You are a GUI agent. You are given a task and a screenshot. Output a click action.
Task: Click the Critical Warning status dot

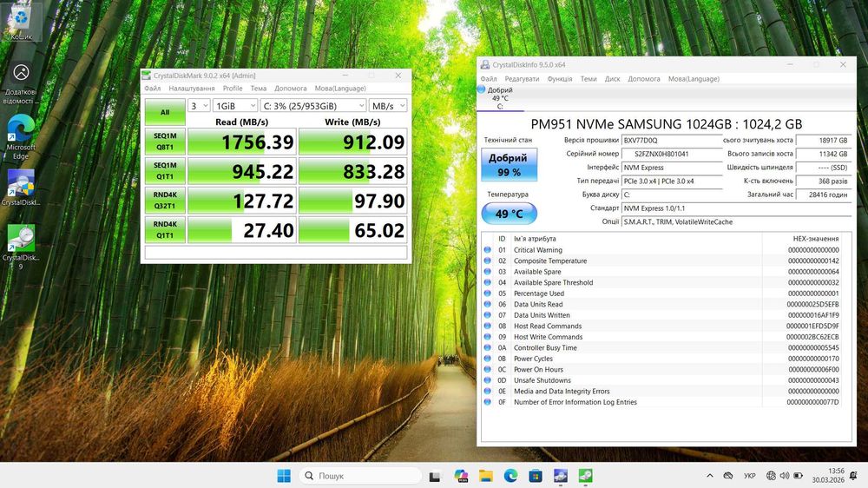[487, 250]
